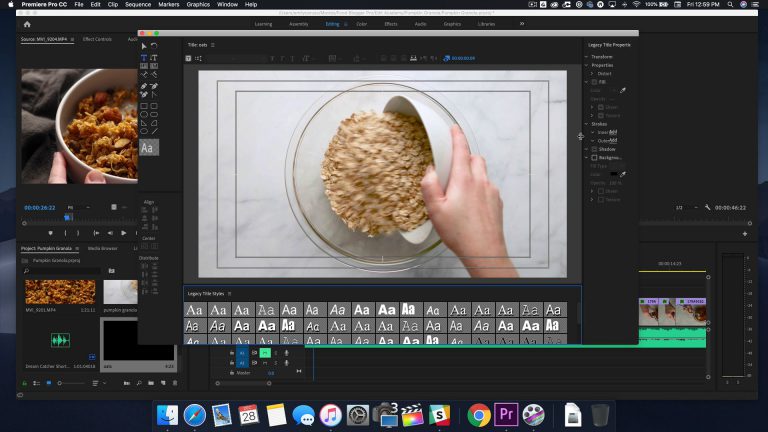Enable the Shadow checkbox

coord(594,149)
